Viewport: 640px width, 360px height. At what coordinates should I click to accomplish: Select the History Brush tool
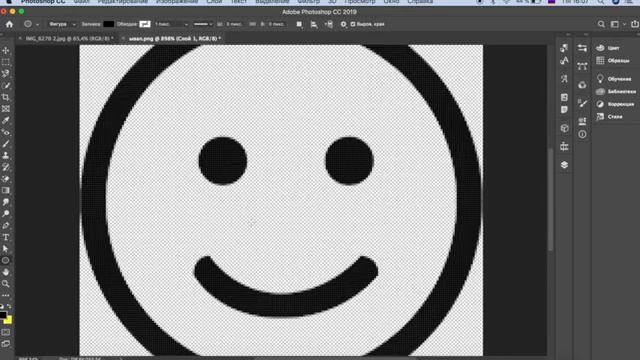point(6,167)
